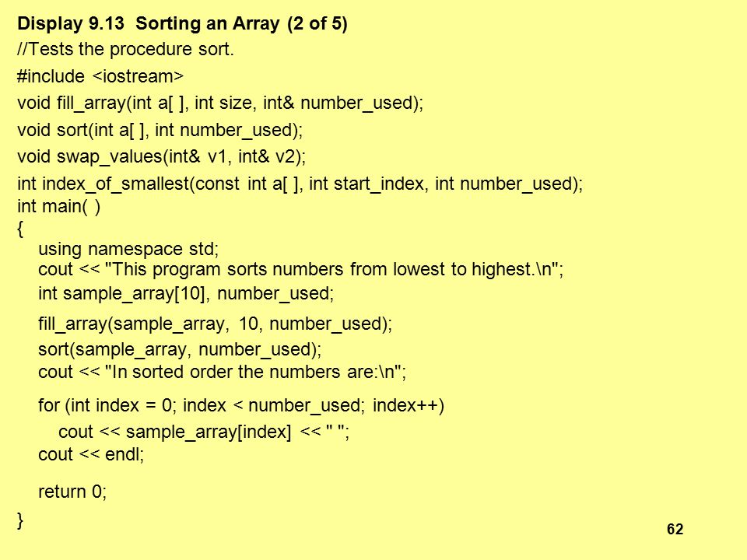Click the index_of_smallest prototype line
The width and height of the screenshot is (747, 560).
300,184
